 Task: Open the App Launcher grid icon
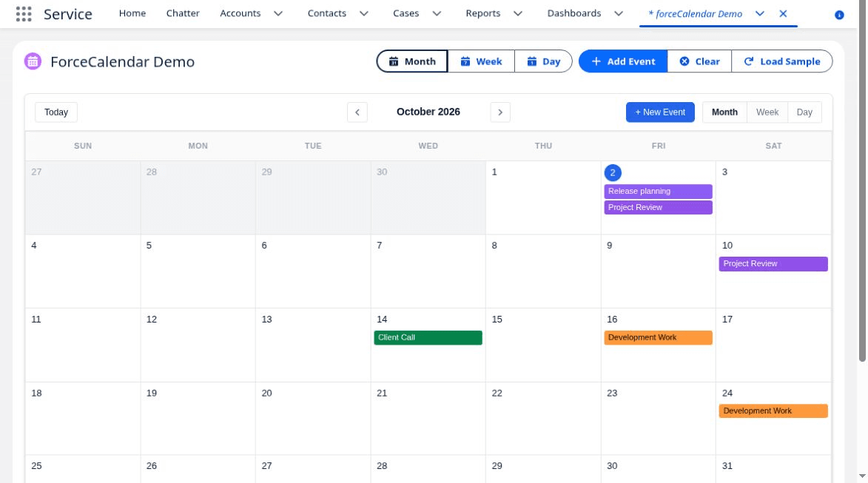tap(24, 14)
